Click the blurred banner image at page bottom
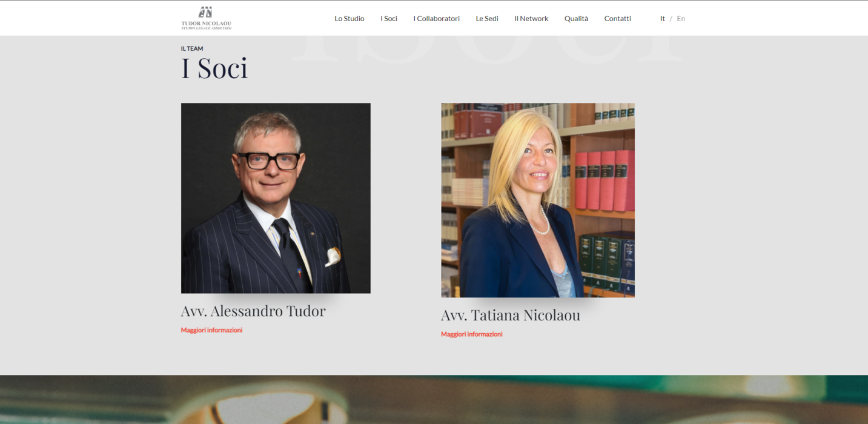The image size is (868, 424). [x=434, y=400]
